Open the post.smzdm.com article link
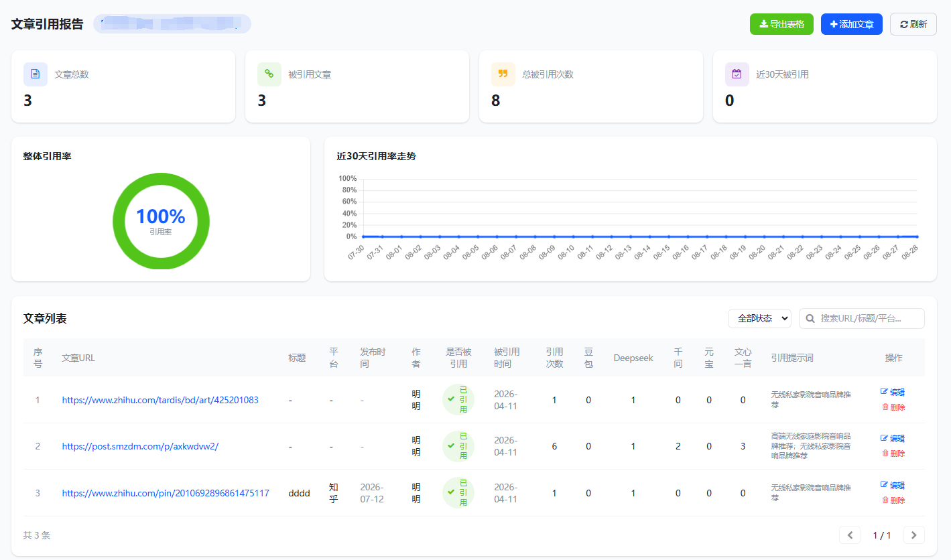The height and width of the screenshot is (560, 951). 140,446
